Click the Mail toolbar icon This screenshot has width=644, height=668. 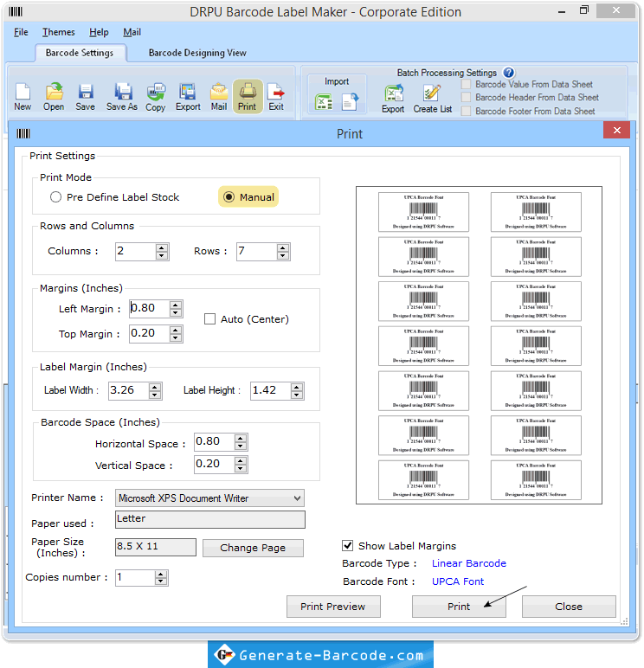point(219,97)
